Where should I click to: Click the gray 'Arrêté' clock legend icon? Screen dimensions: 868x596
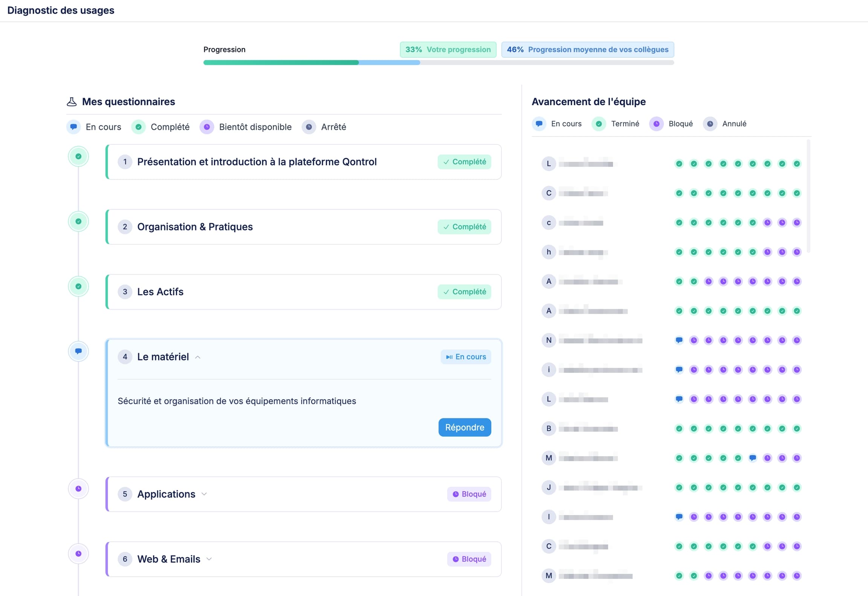[309, 127]
